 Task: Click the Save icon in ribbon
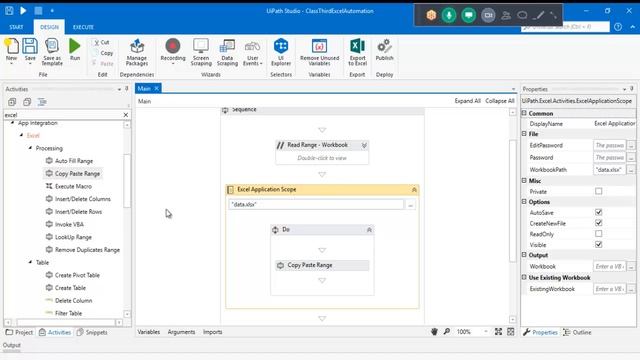click(x=30, y=46)
